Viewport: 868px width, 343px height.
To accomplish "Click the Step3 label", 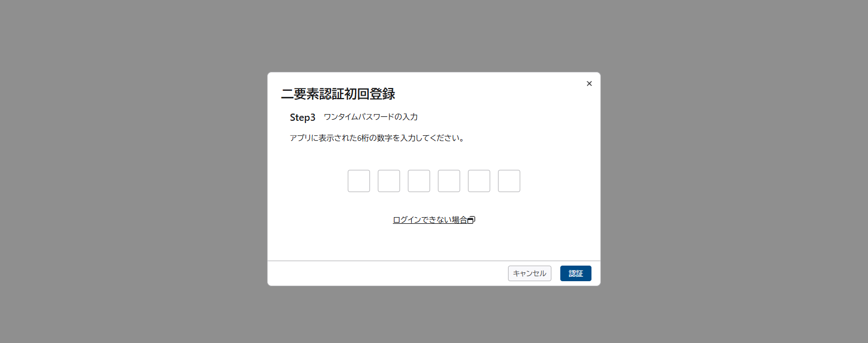I will pos(303,117).
